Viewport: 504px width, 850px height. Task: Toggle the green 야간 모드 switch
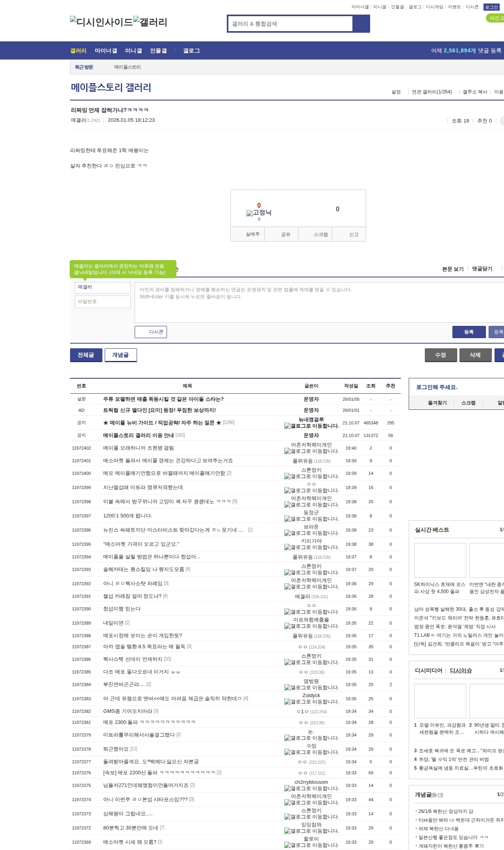[495, 18]
